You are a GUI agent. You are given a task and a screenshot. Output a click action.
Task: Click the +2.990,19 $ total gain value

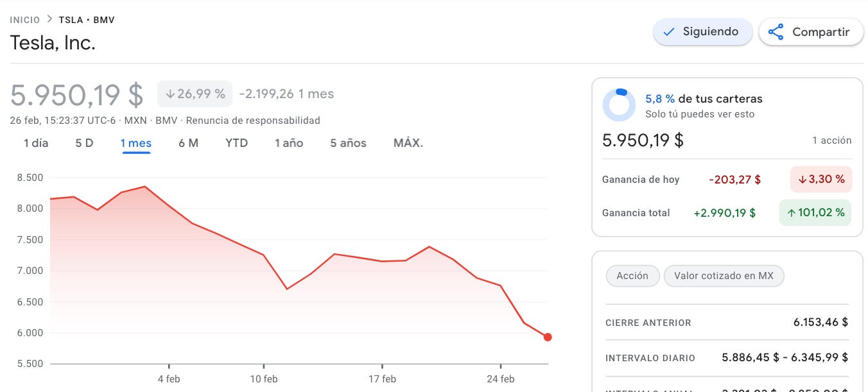click(x=725, y=213)
